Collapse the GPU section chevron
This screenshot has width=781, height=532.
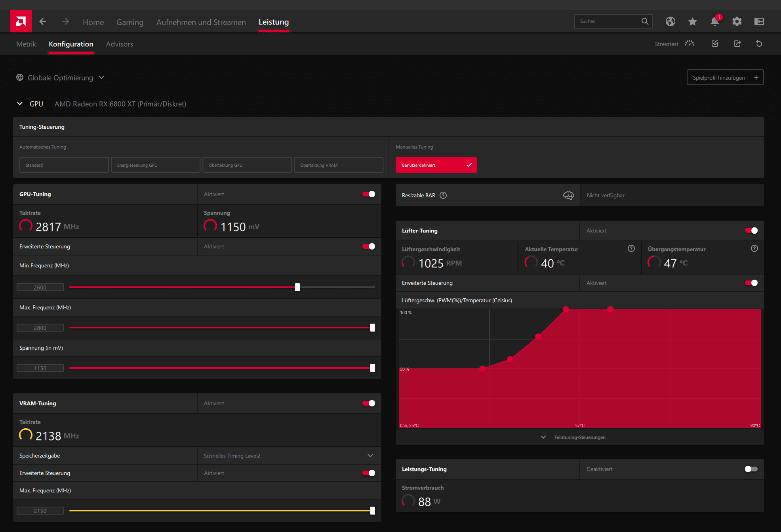pos(20,104)
